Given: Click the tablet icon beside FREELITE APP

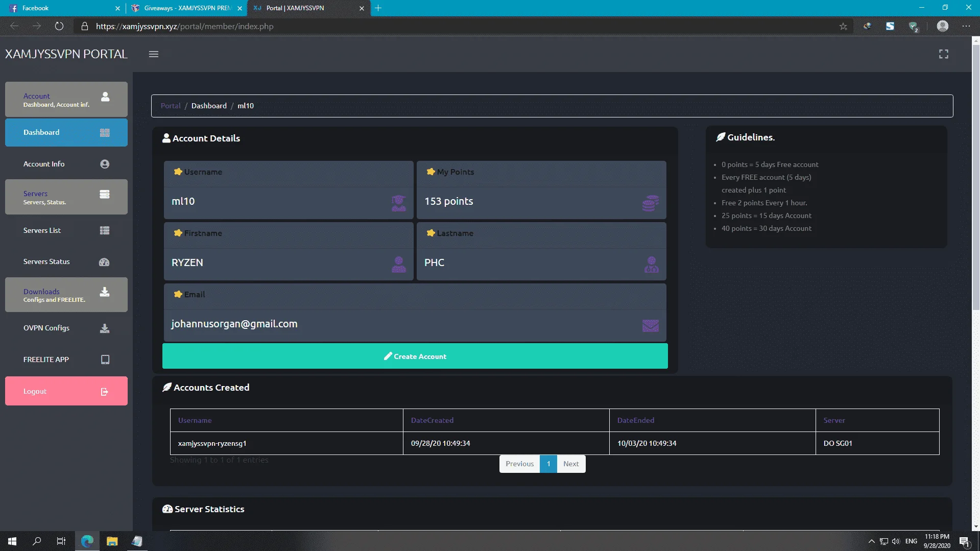Looking at the screenshot, I should (x=105, y=360).
